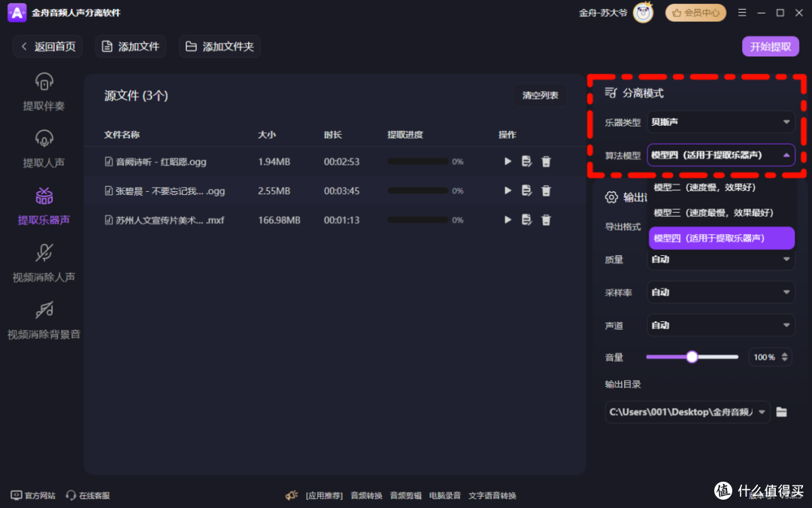Play the 苏州人文宣传片 mxf file
Image resolution: width=812 pixels, height=508 pixels.
507,219
